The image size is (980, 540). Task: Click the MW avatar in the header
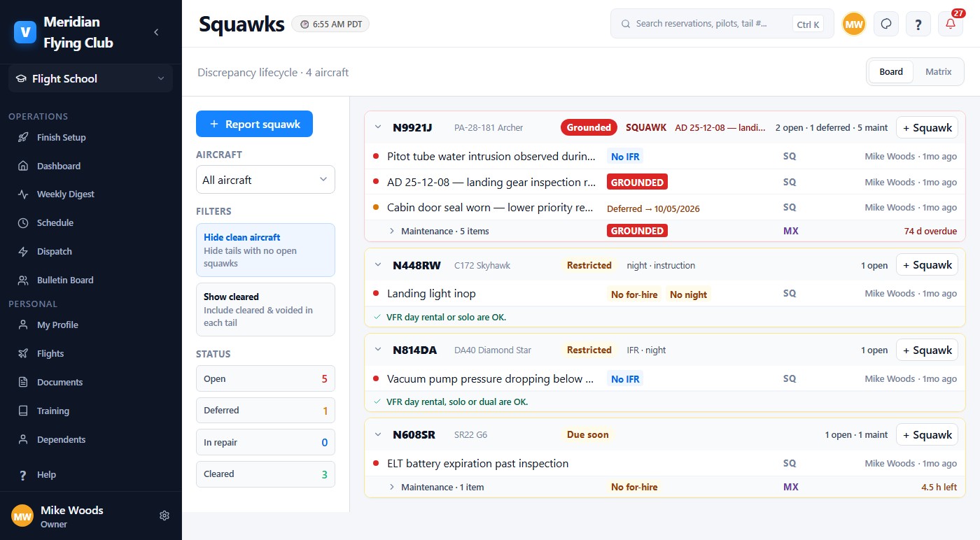[854, 24]
